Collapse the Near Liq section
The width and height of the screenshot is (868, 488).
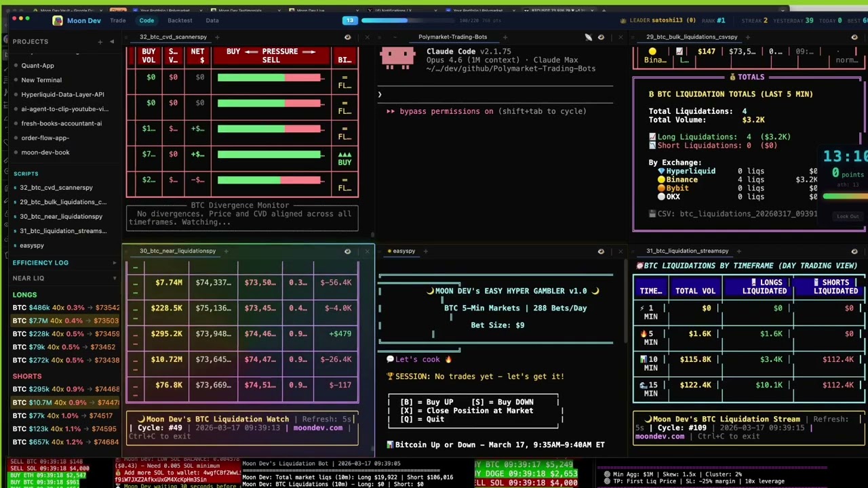[114, 278]
